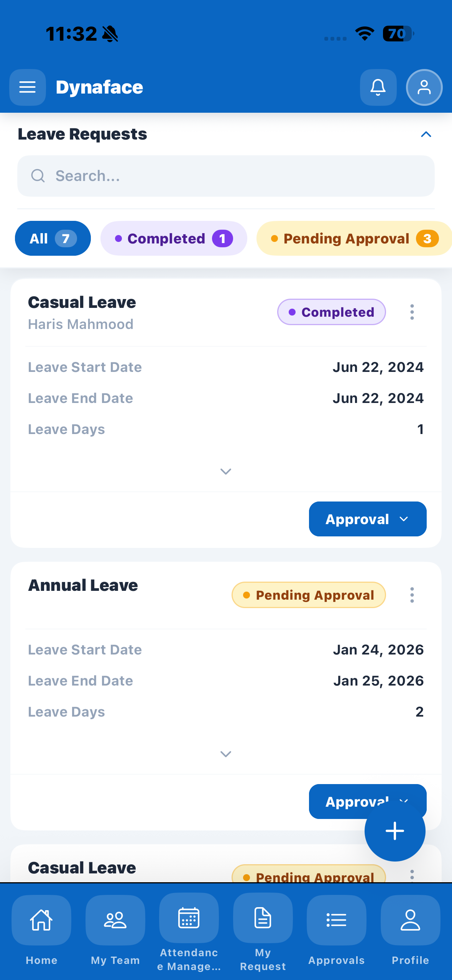Open the hamburger menu
The image size is (452, 980).
tap(28, 87)
